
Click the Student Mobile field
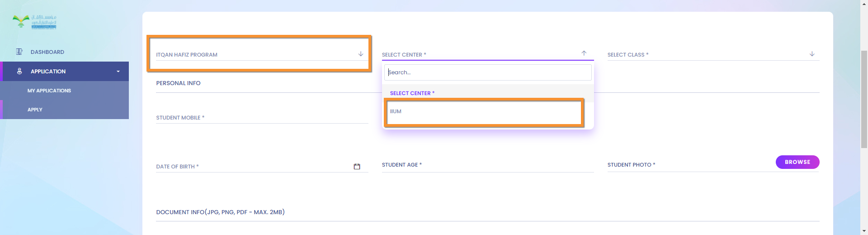pos(262,117)
